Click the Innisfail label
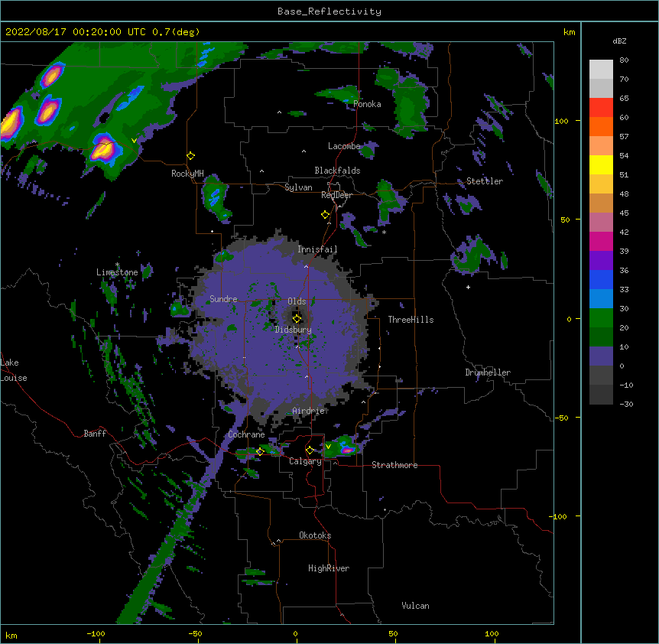Screen dimensions: 659x644 317,249
